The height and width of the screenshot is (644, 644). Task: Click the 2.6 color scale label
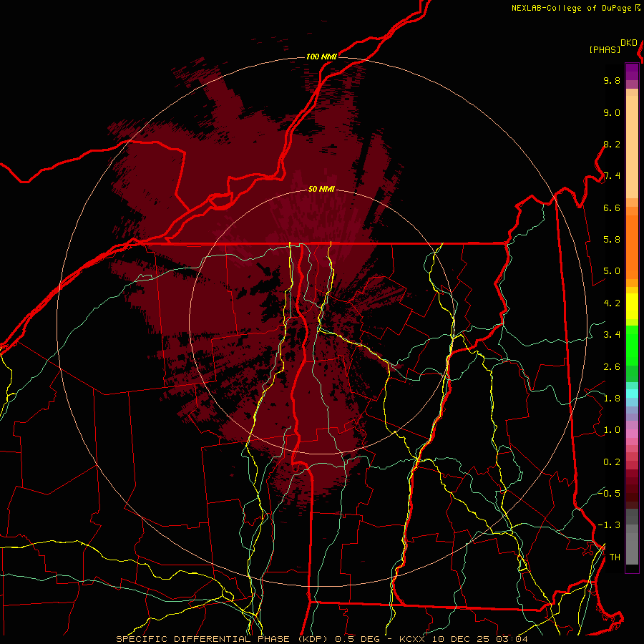[x=612, y=367]
